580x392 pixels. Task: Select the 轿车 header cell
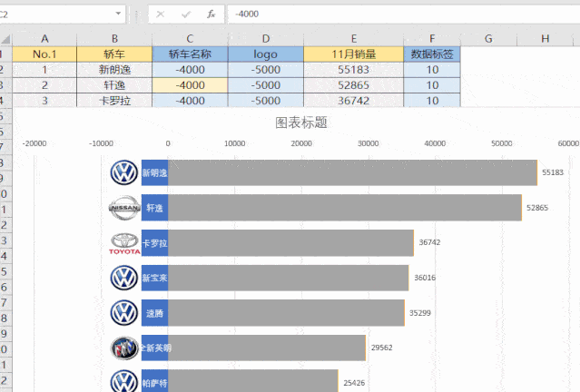pos(114,54)
